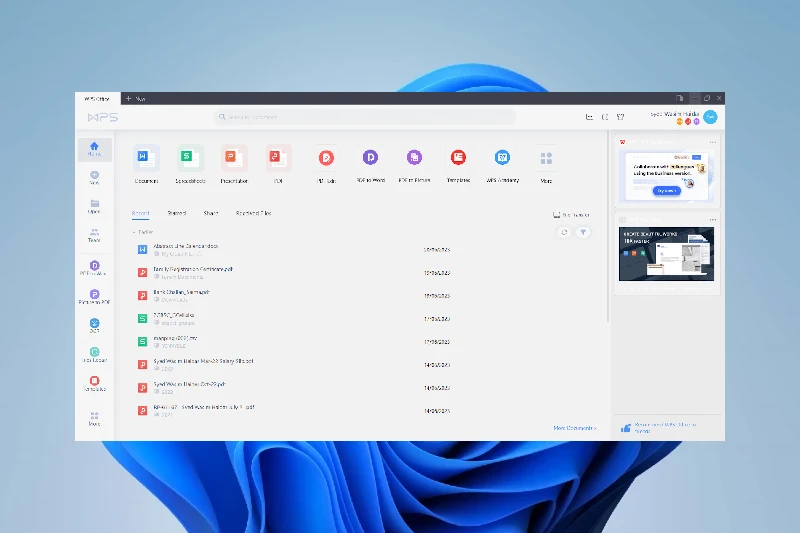Viewport: 800px width, 533px height.
Task: Create a new Document
Action: [x=146, y=164]
